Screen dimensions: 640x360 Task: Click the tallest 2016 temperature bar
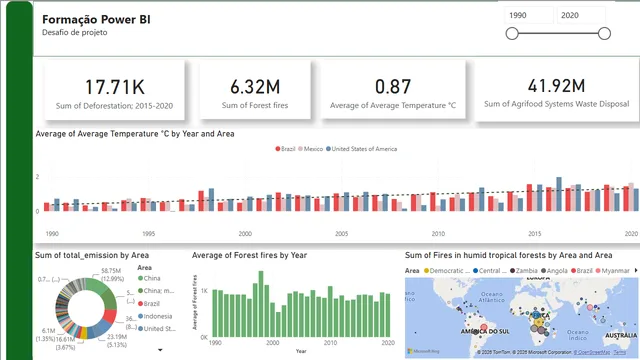[559, 194]
